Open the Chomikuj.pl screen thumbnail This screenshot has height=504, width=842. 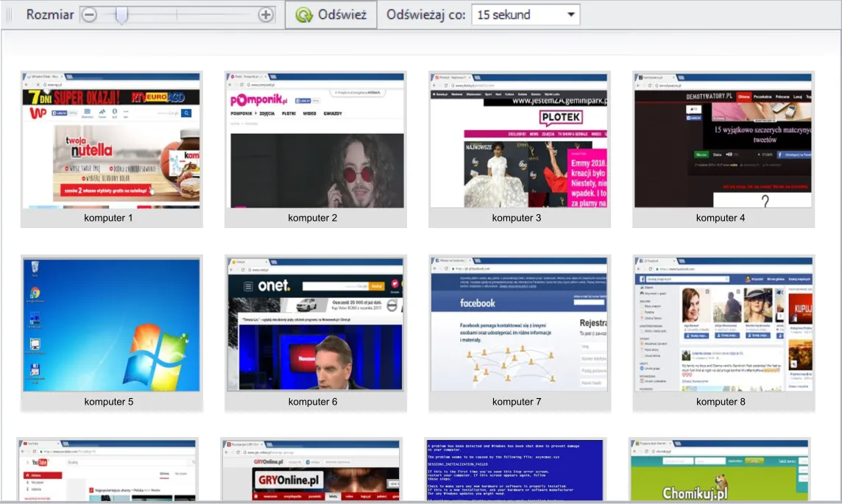click(x=720, y=471)
